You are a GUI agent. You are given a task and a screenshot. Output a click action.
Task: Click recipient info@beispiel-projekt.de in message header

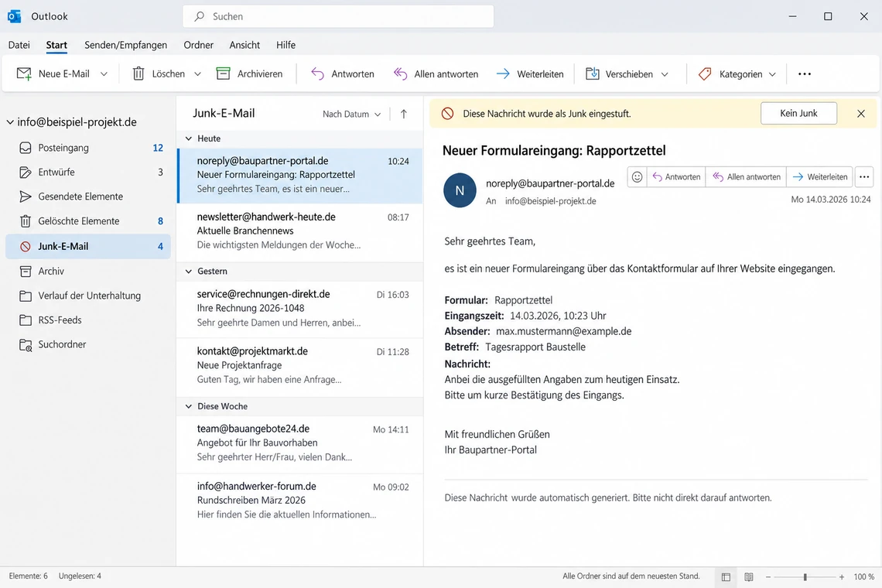[550, 201]
